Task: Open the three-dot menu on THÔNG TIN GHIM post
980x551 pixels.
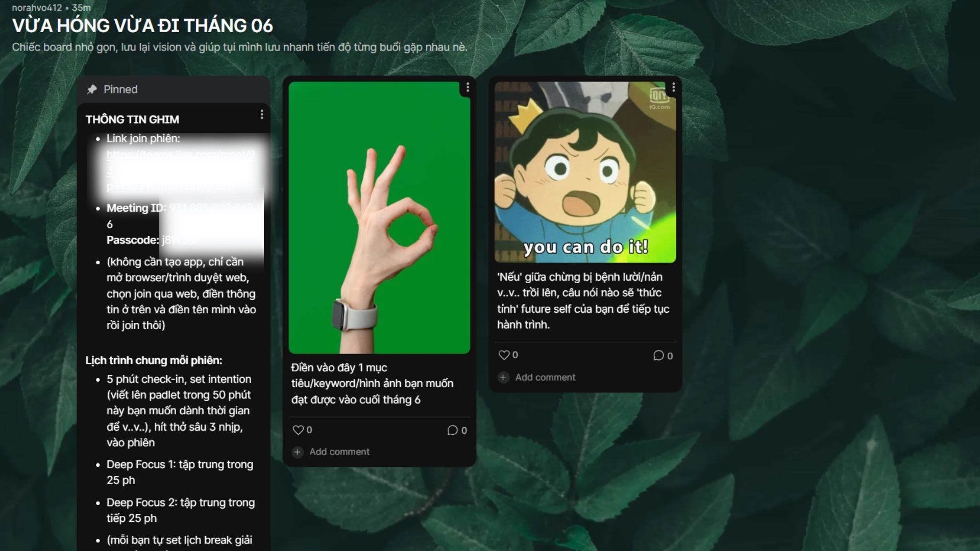Action: [262, 115]
